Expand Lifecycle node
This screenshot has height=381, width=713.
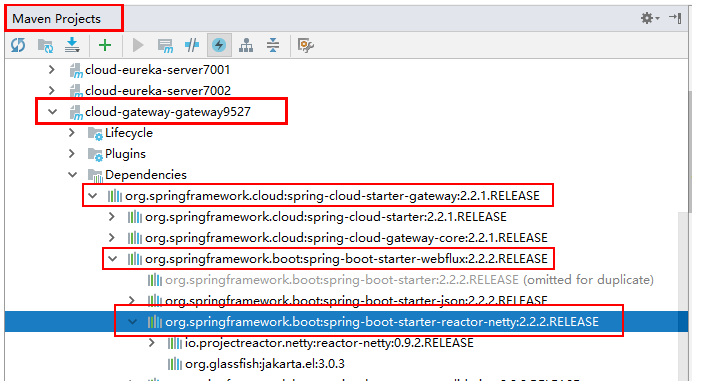pos(72,133)
